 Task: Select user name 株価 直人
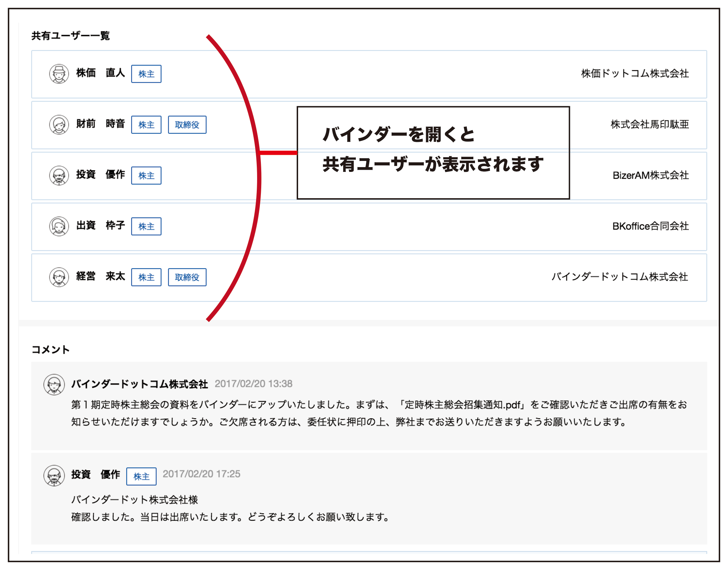[101, 73]
